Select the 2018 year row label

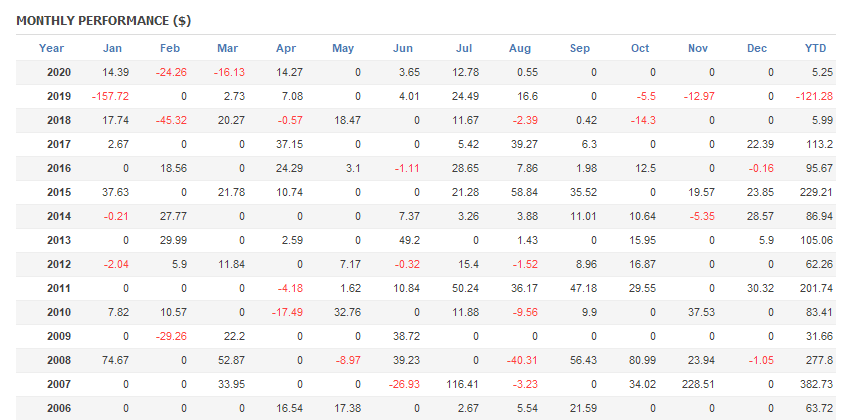(x=59, y=120)
